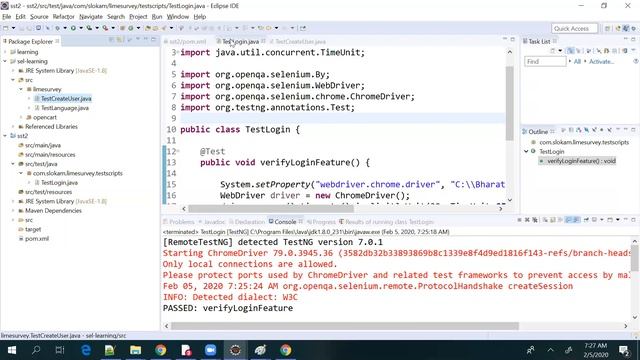The image size is (640, 360).
Task: Open Debug button dropdown arrow
Action: (x=65, y=28)
